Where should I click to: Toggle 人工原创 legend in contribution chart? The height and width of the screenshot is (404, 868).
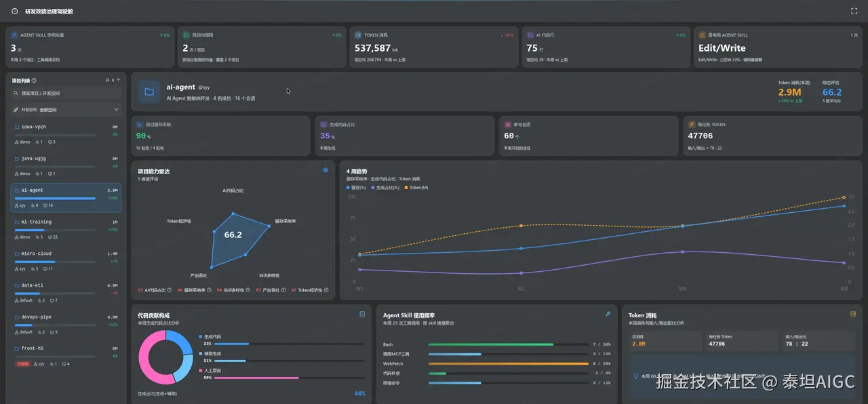210,370
